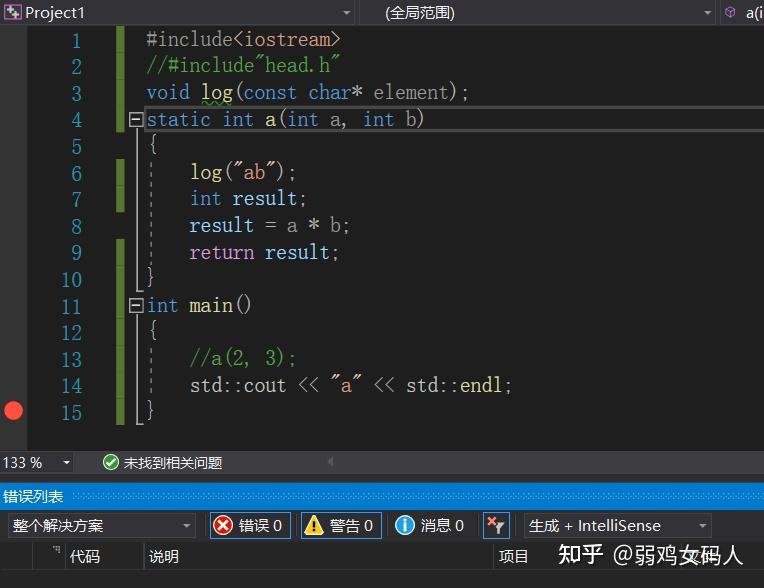Click the 未找到相关问题 status text
This screenshot has width=764, height=588.
173,463
